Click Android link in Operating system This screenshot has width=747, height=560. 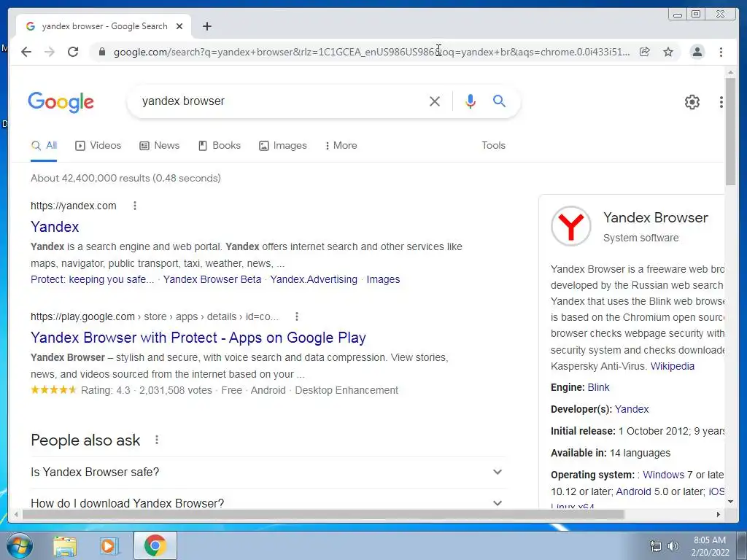point(633,491)
